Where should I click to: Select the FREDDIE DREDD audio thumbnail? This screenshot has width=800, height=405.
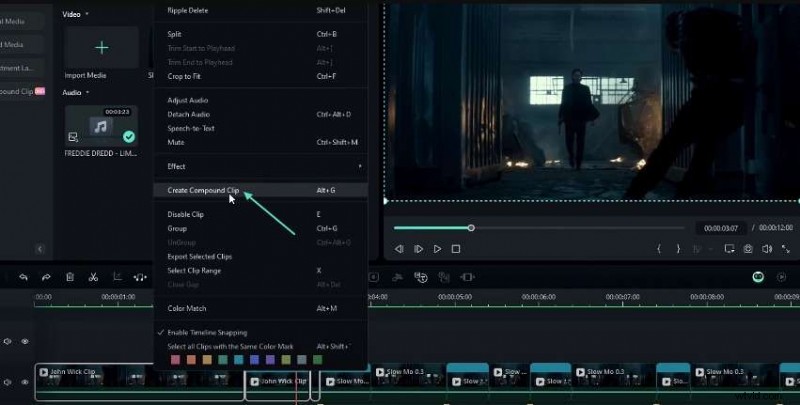click(x=101, y=126)
